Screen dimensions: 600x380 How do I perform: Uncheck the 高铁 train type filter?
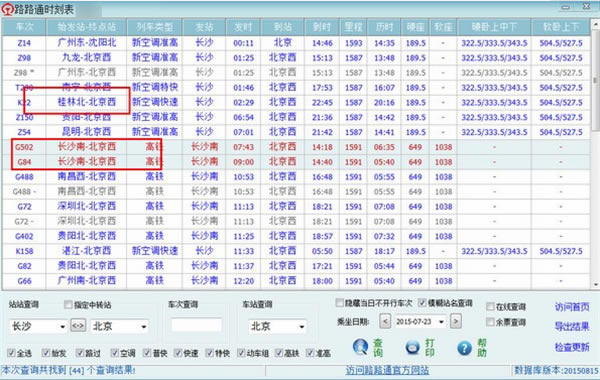coord(279,353)
